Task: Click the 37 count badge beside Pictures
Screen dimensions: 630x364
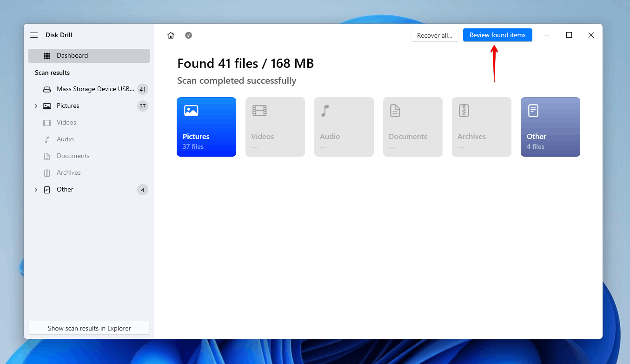Action: (143, 106)
